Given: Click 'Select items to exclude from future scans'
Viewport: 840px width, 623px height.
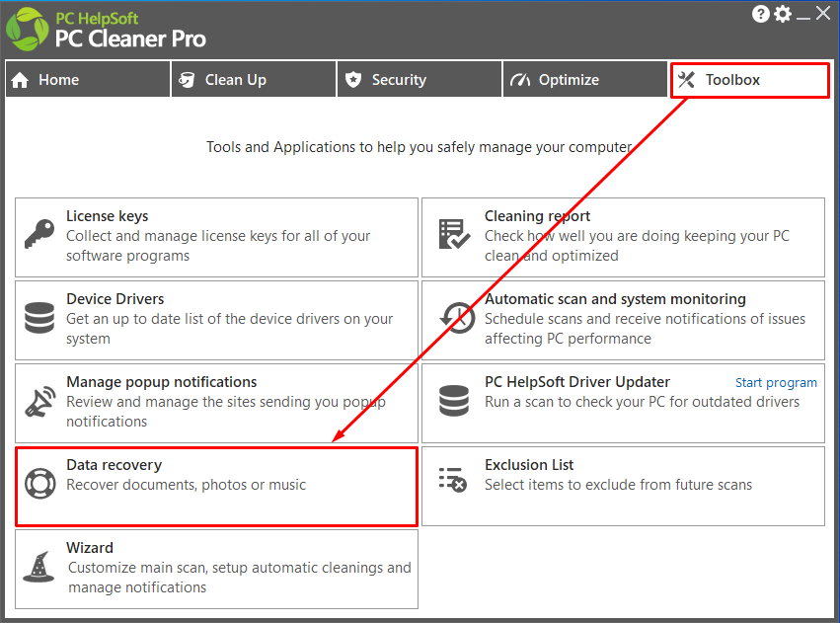Looking at the screenshot, I should tap(618, 485).
